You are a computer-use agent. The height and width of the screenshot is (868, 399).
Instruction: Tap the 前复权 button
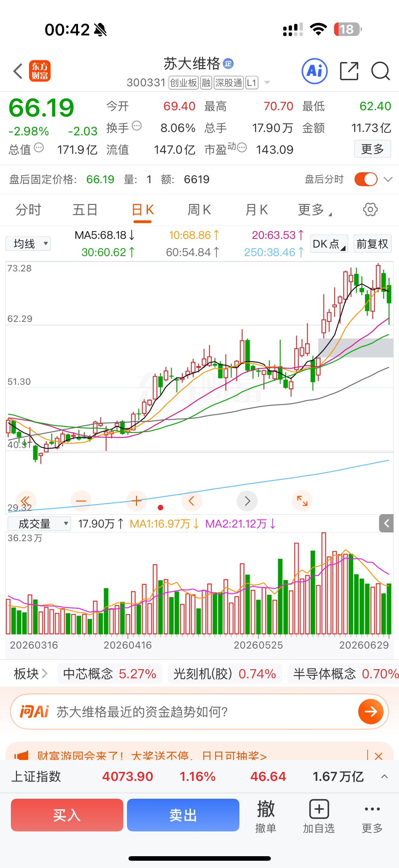click(x=372, y=244)
